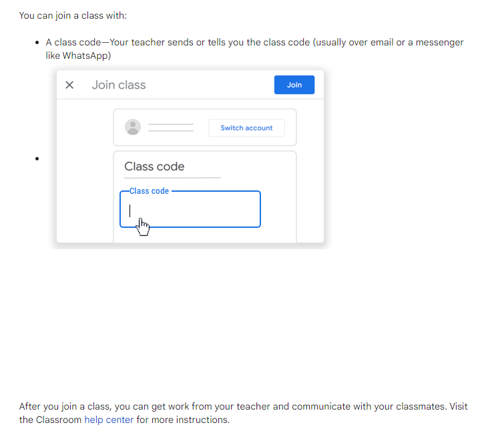Click the "After you join a class" paragraph
The width and height of the screenshot is (504, 439).
[x=243, y=406]
